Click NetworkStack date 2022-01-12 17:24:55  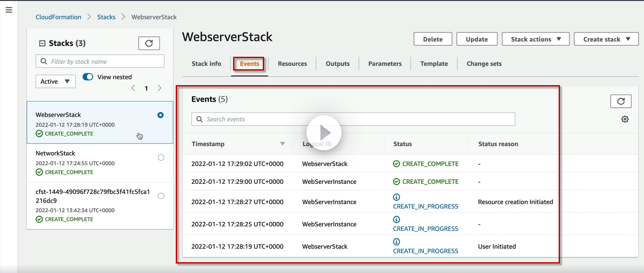[75, 163]
